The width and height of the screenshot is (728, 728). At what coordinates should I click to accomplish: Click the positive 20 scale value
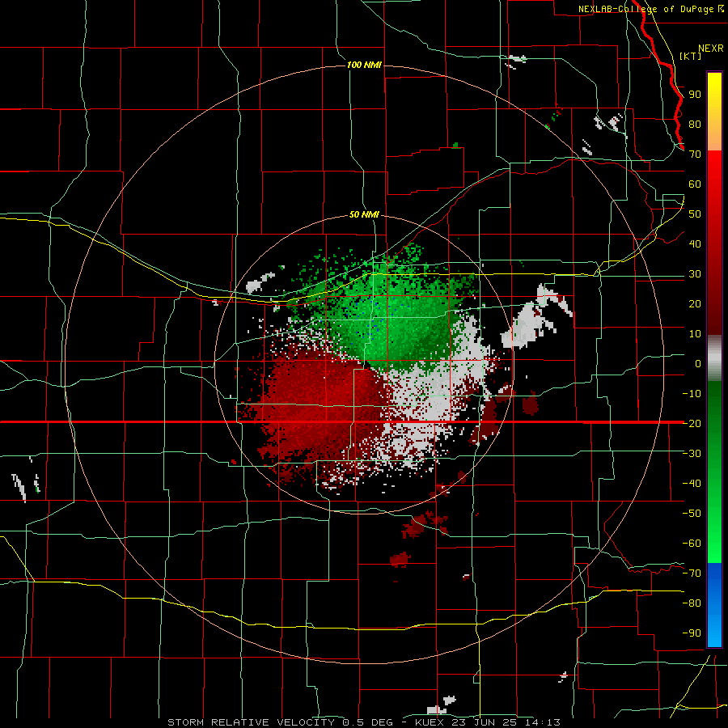coord(695,303)
